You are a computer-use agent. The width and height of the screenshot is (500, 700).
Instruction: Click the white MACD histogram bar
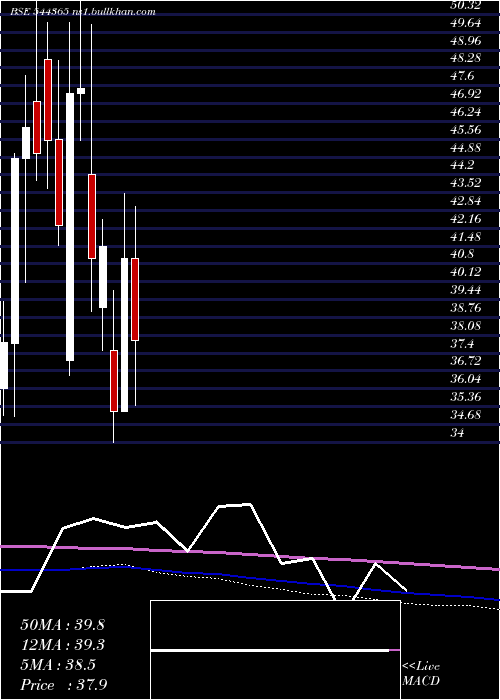tap(270, 650)
